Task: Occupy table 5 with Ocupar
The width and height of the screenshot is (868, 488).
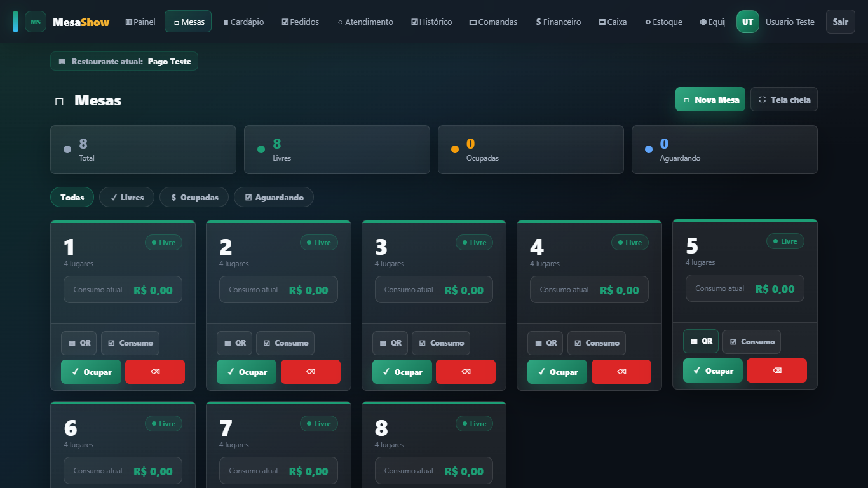Action: coord(713,370)
